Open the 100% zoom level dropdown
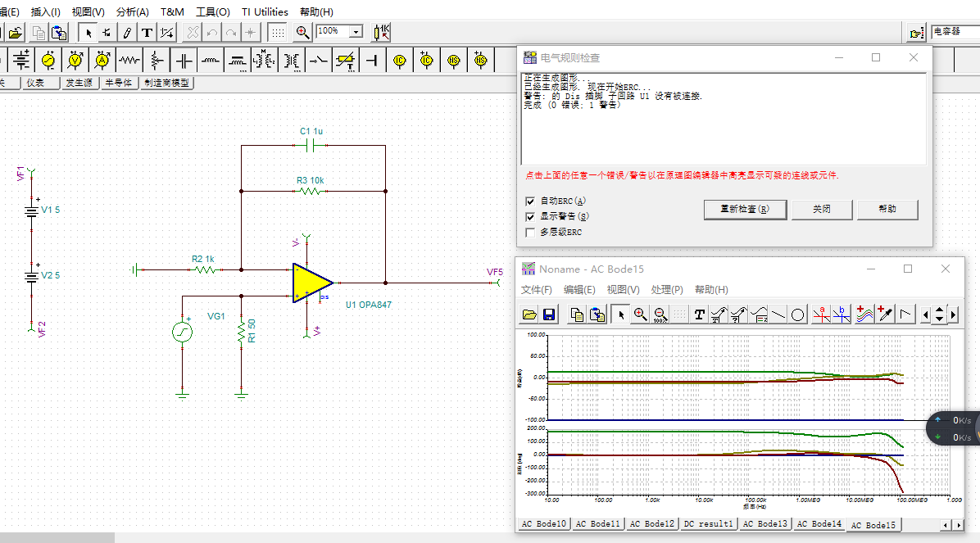The image size is (980, 543). point(356,32)
